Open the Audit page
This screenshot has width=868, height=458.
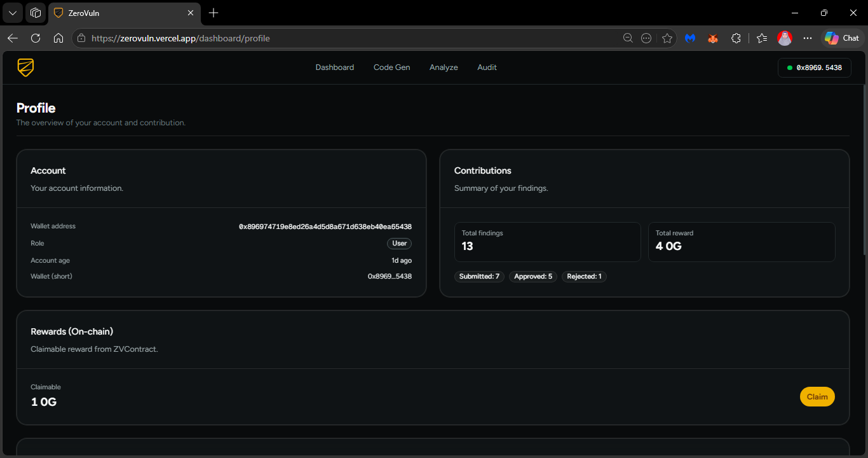point(487,67)
